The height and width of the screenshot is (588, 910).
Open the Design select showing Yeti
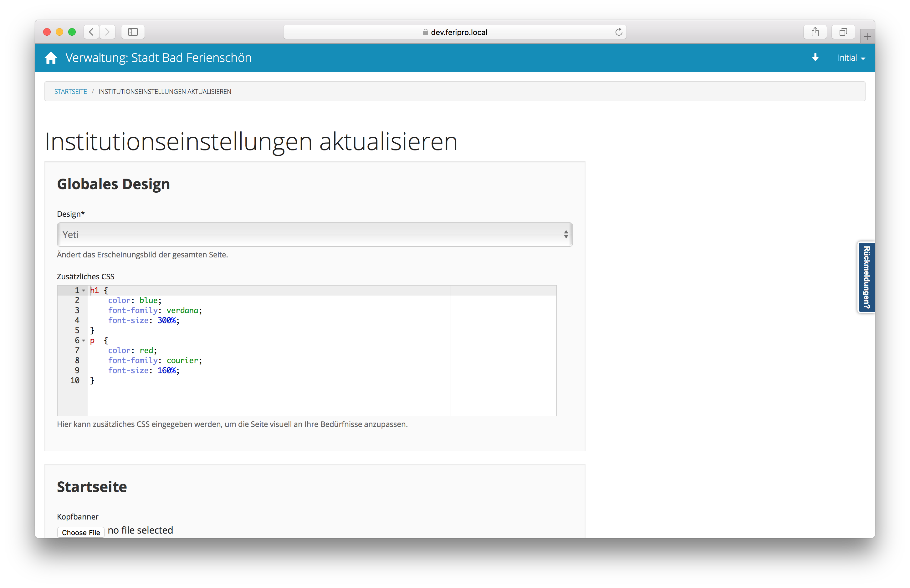[x=314, y=235]
